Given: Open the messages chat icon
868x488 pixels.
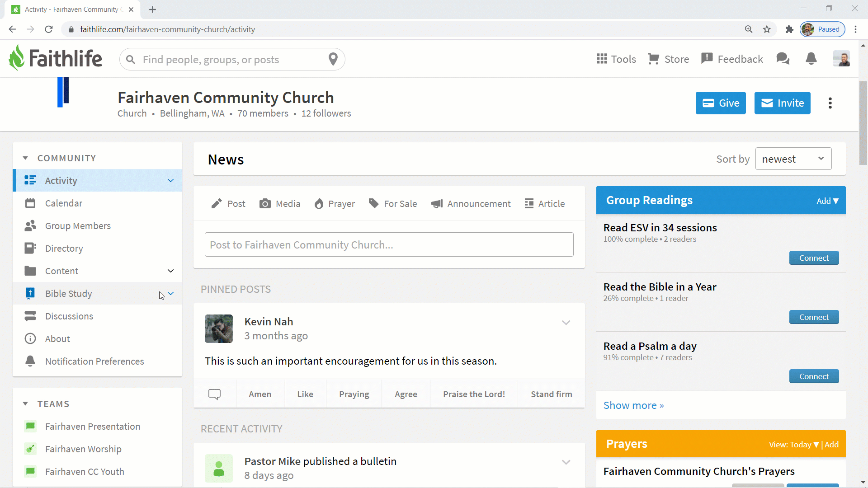Looking at the screenshot, I should [x=783, y=59].
